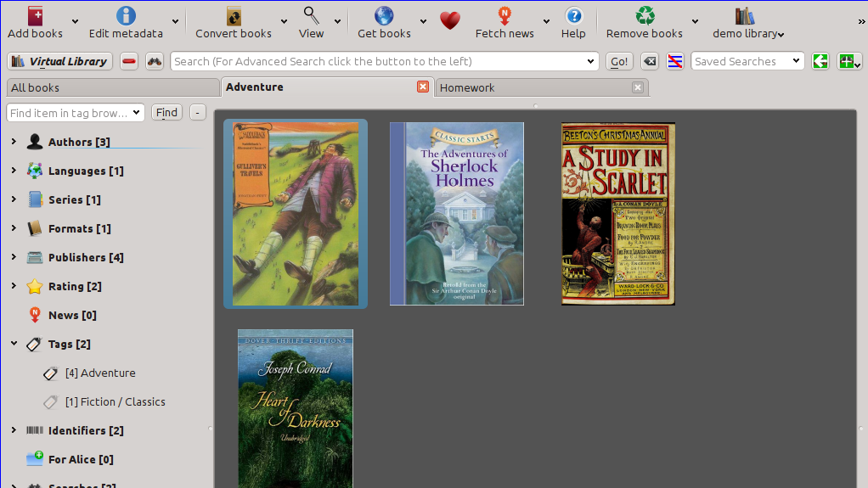Expand the Formats [1] category

[14, 228]
